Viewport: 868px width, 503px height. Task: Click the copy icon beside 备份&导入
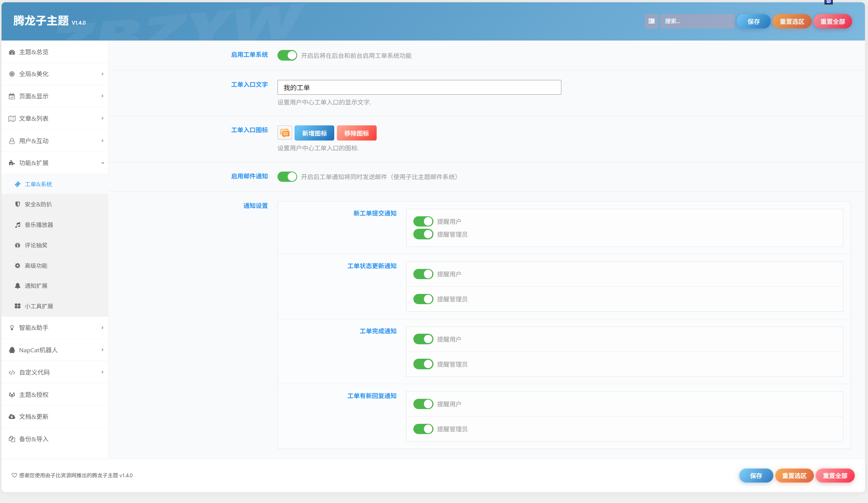[x=12, y=439]
